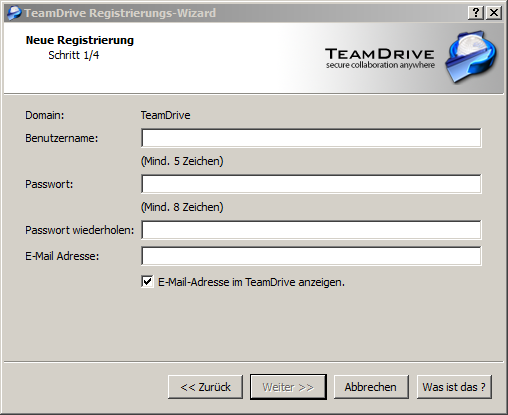Click the Schritt 1/4 step indicator
The width and height of the screenshot is (508, 415).
(74, 55)
